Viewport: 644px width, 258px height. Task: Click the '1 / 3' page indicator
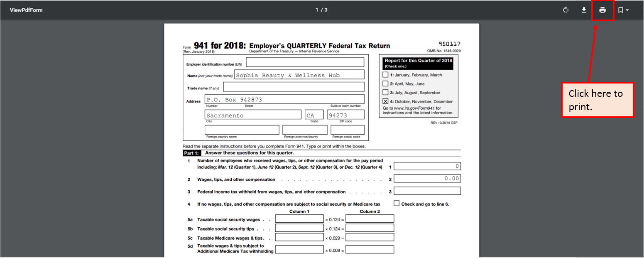tap(322, 10)
